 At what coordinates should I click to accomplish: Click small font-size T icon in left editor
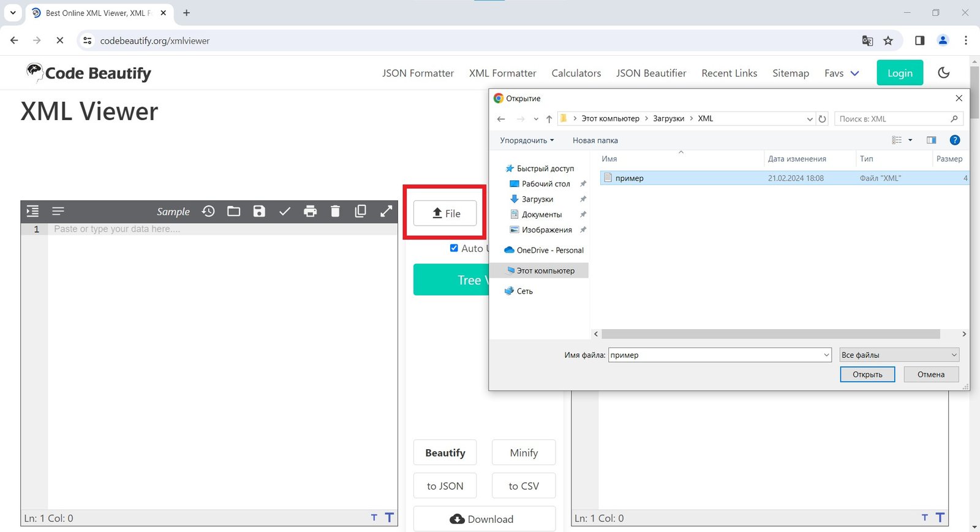tap(374, 518)
